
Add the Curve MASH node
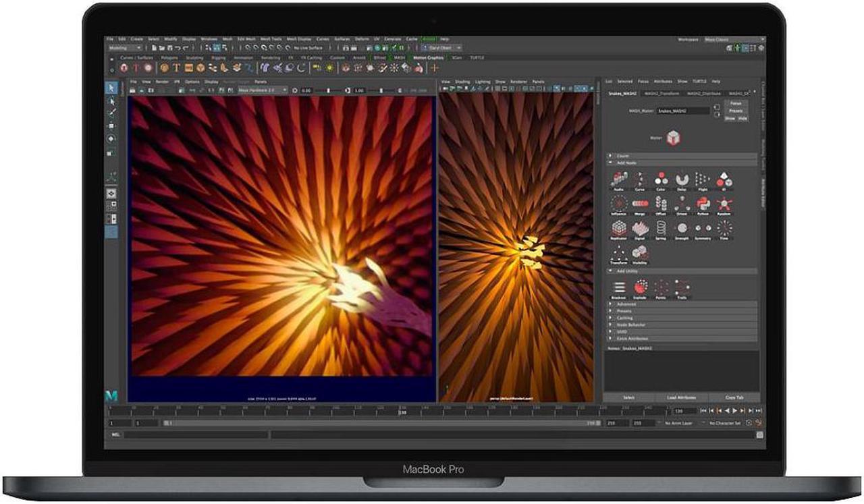[640, 180]
